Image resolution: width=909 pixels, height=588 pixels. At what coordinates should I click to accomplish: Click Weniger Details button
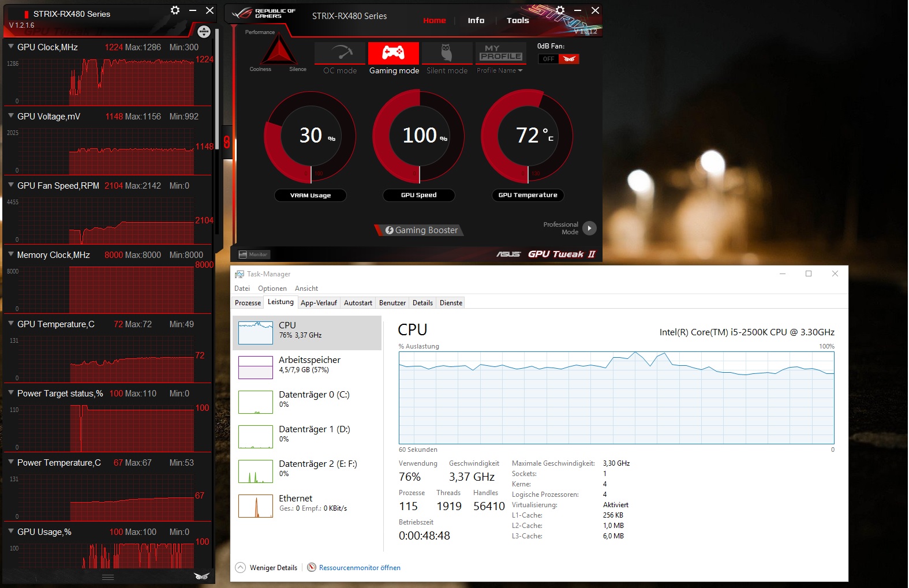[266, 568]
